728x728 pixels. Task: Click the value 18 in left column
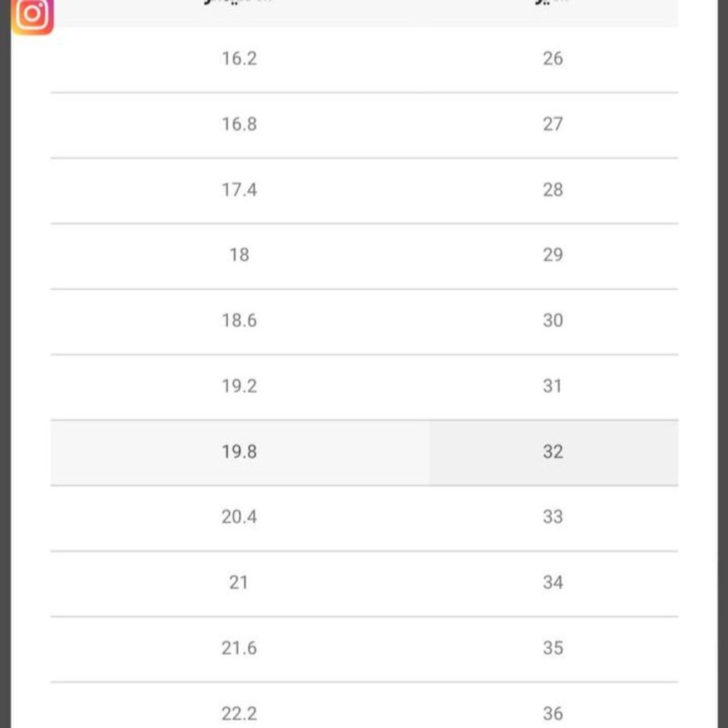239,255
